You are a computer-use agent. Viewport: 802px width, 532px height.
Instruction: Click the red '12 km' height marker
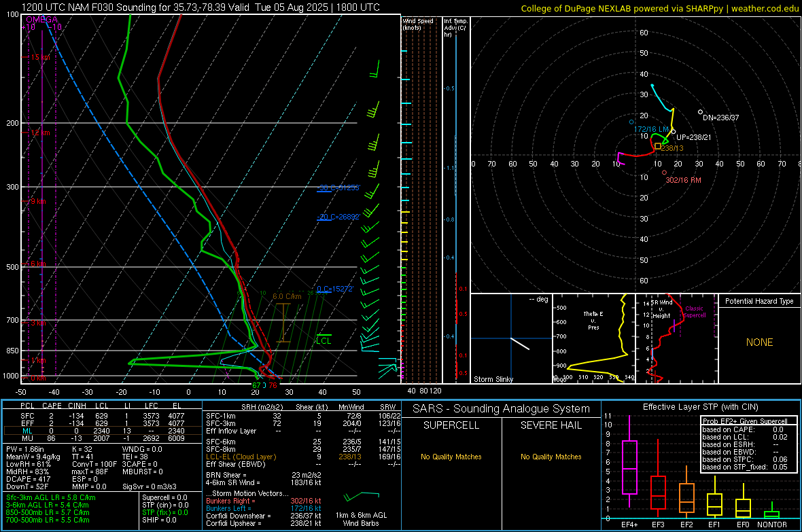[39, 132]
